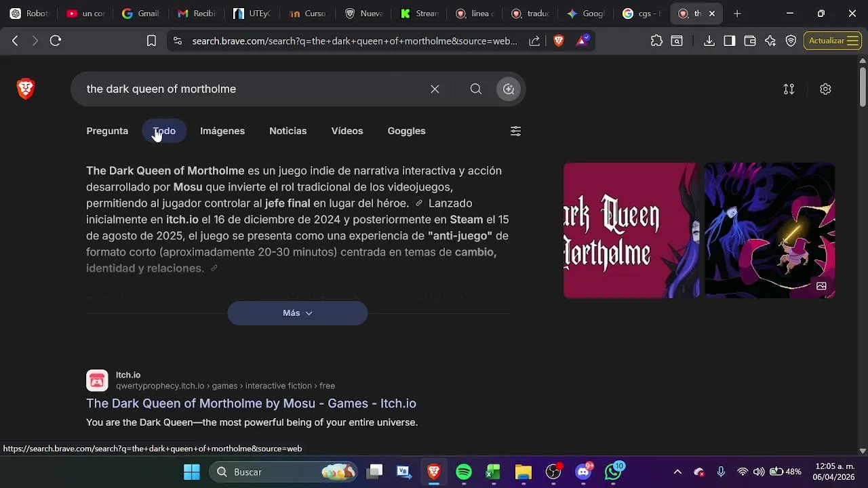This screenshot has height=488, width=868.
Task: Click the address bar URL
Action: (355, 41)
